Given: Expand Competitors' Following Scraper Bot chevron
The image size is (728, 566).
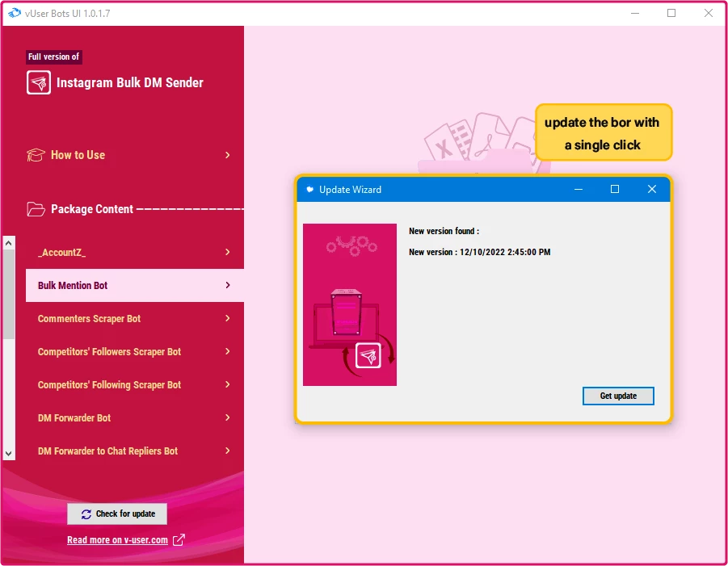Looking at the screenshot, I should pyautogui.click(x=228, y=384).
